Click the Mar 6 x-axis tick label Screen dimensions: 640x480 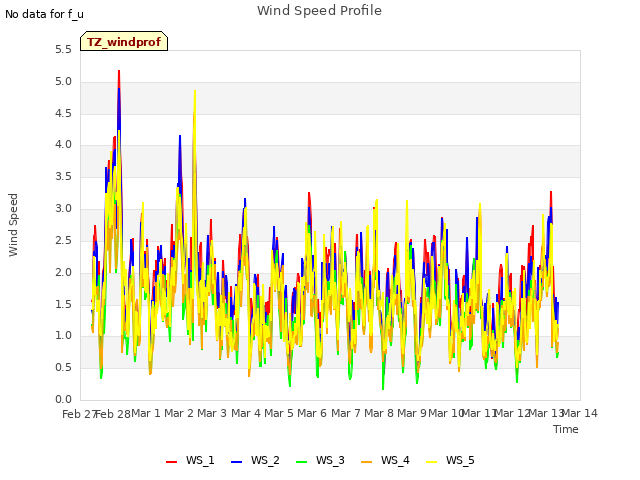point(312,413)
